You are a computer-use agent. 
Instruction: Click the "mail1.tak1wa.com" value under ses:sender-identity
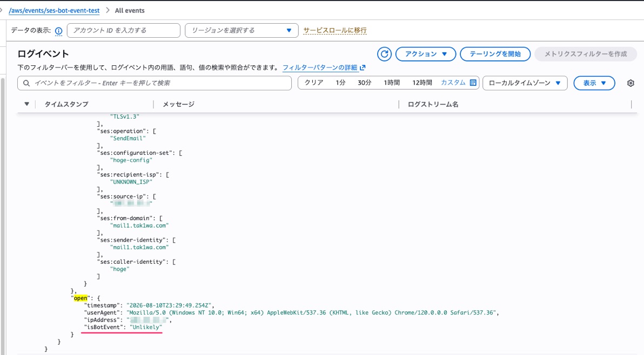pos(139,247)
